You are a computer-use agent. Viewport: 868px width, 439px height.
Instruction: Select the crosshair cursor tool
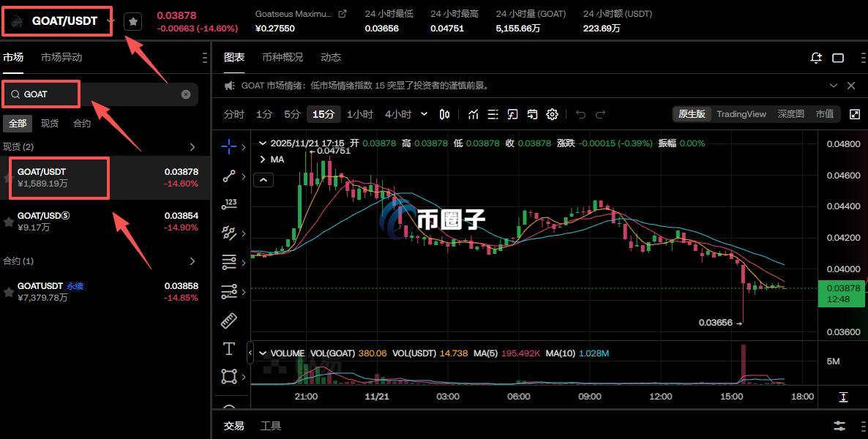[229, 146]
